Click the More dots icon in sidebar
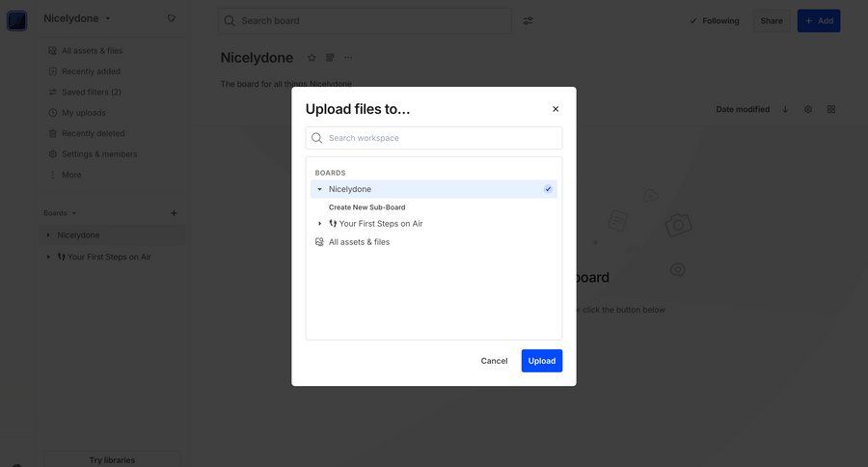868x467 pixels. tap(53, 175)
